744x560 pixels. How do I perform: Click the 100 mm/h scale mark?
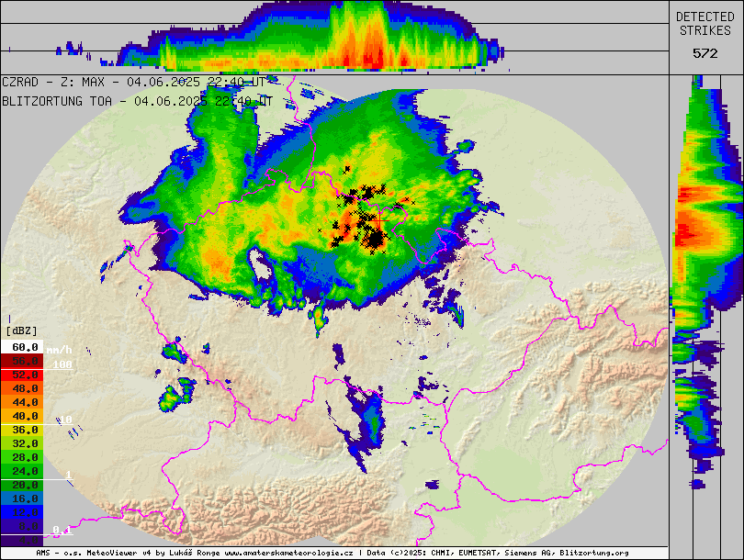tap(62, 364)
